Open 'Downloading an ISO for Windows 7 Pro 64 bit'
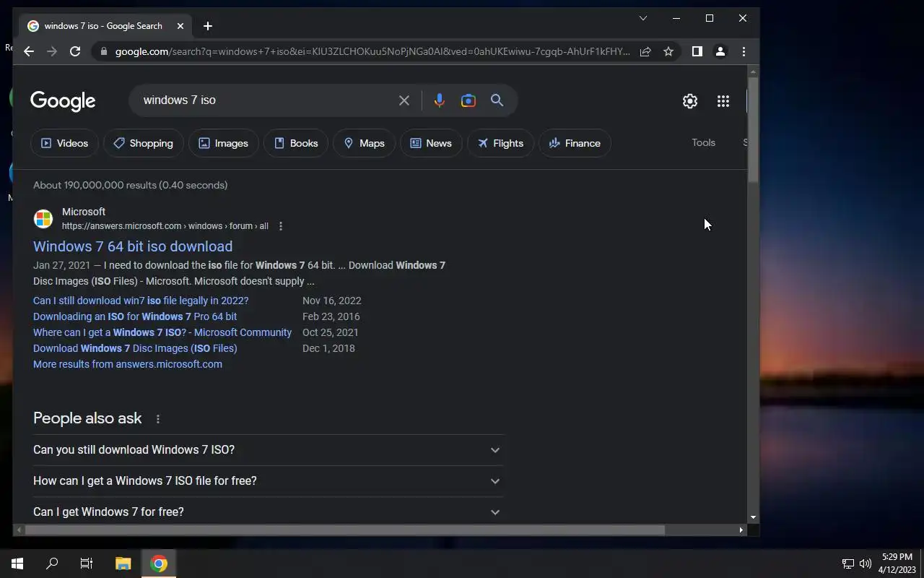Viewport: 924px width, 578px height. [x=135, y=316]
